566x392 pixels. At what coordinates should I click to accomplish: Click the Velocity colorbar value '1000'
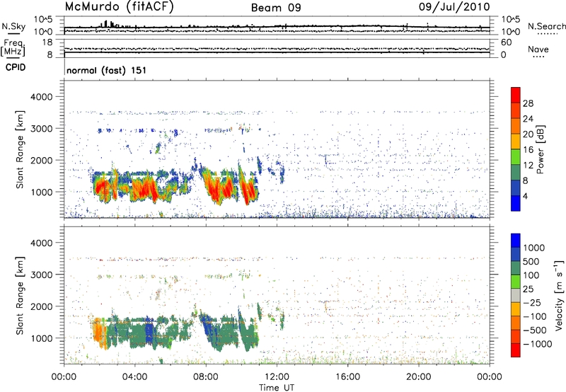[x=533, y=248]
